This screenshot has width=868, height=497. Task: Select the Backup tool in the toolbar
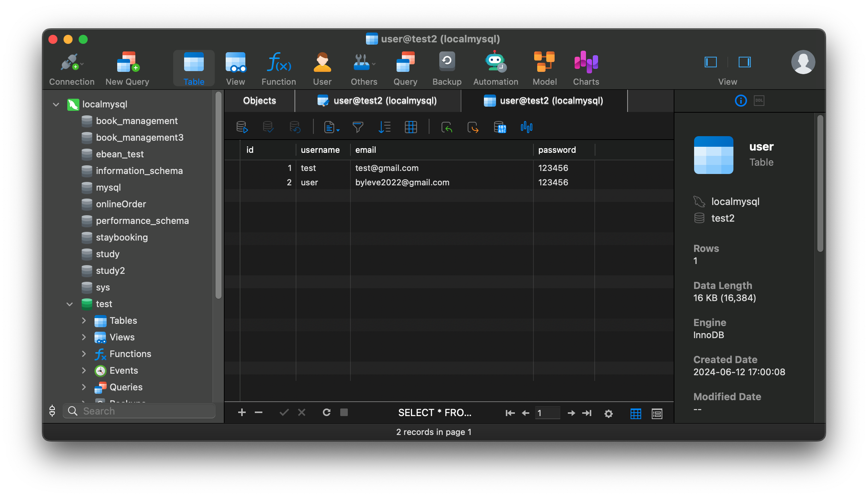pyautogui.click(x=446, y=68)
